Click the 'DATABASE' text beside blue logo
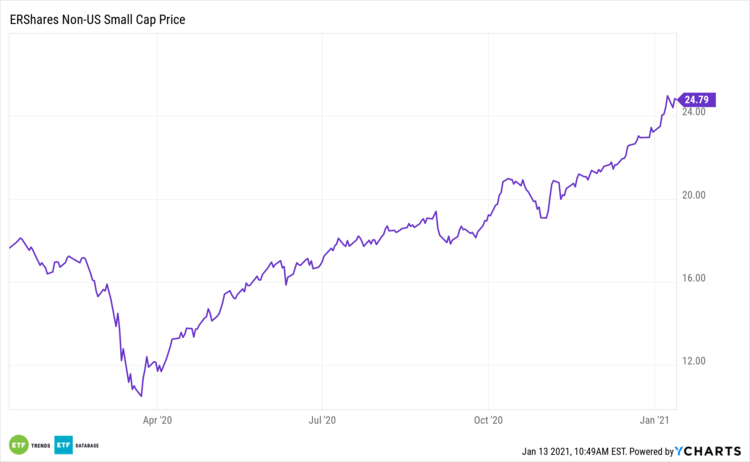This screenshot has width=750, height=462. [91, 443]
